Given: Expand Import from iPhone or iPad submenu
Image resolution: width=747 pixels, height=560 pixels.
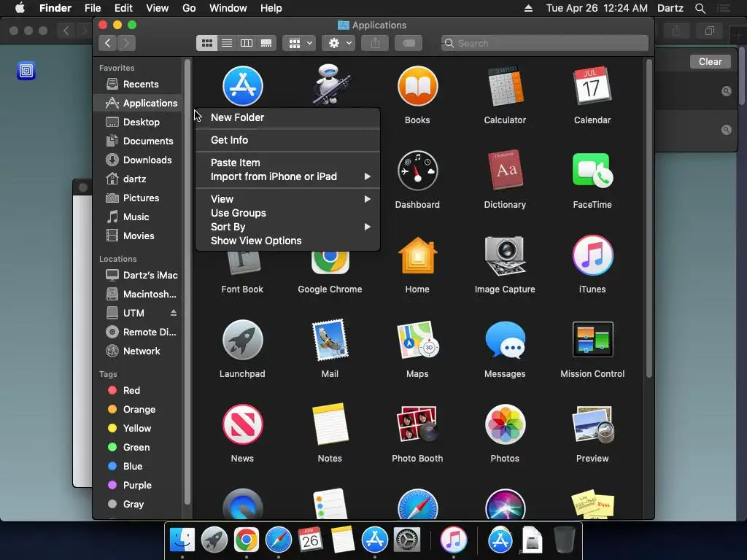Looking at the screenshot, I should [x=287, y=176].
